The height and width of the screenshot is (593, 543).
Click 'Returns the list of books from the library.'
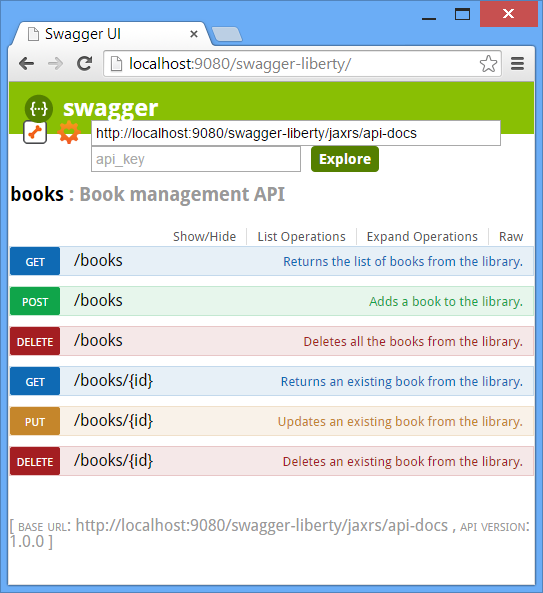click(403, 262)
